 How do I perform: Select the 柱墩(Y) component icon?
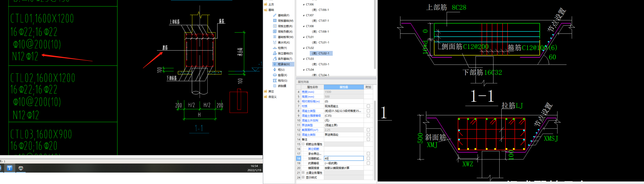point(275,48)
